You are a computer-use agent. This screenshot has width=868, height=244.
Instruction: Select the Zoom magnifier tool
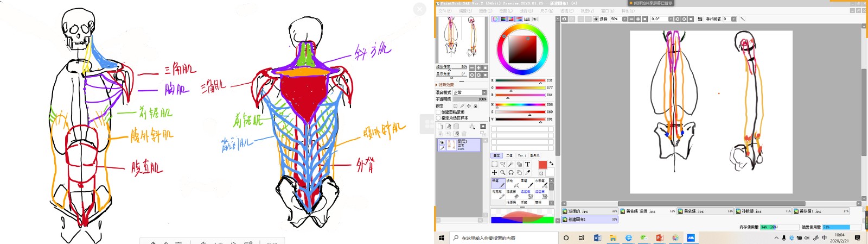click(x=502, y=173)
